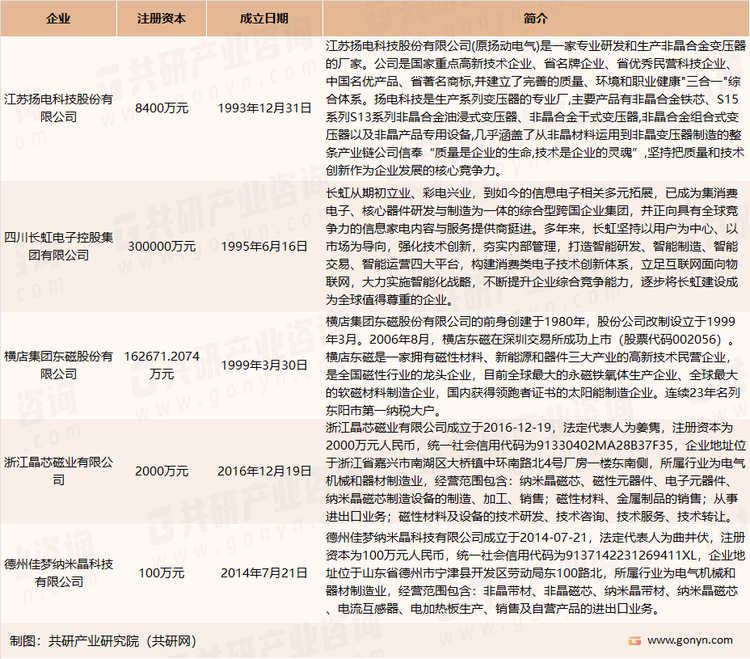Screen dimensions: 750x659
Task: Click the 德州佳梦纳米晶 description paragraph
Action: click(x=536, y=573)
